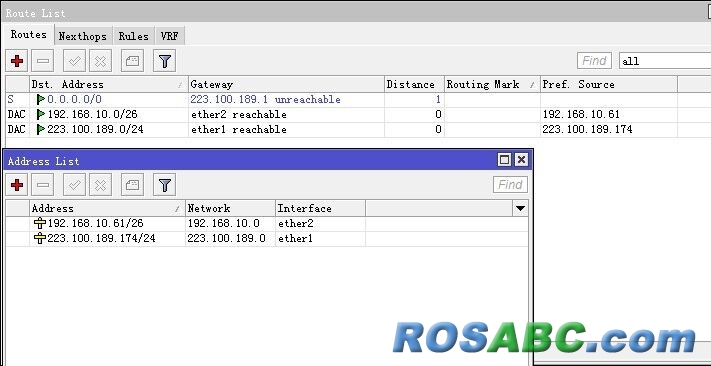711x366 pixels.
Task: Open the VRF tab
Action: [170, 36]
